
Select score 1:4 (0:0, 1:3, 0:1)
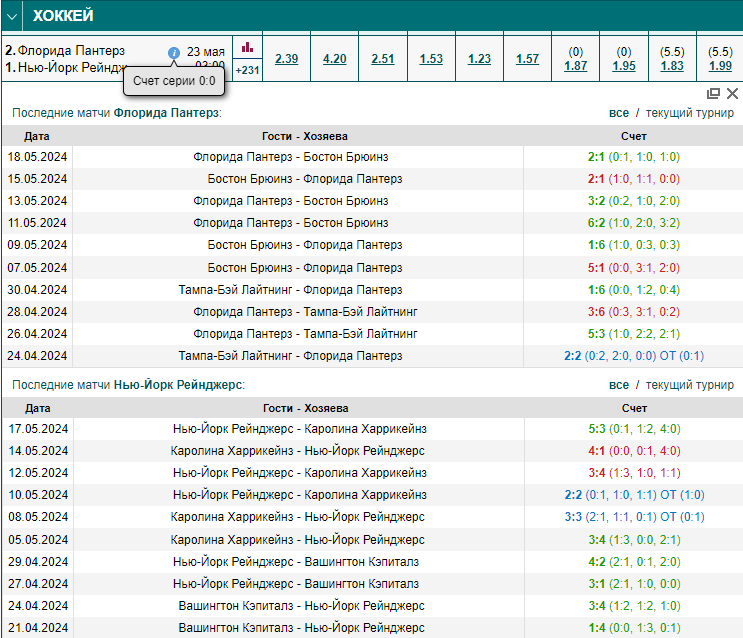coord(634,628)
